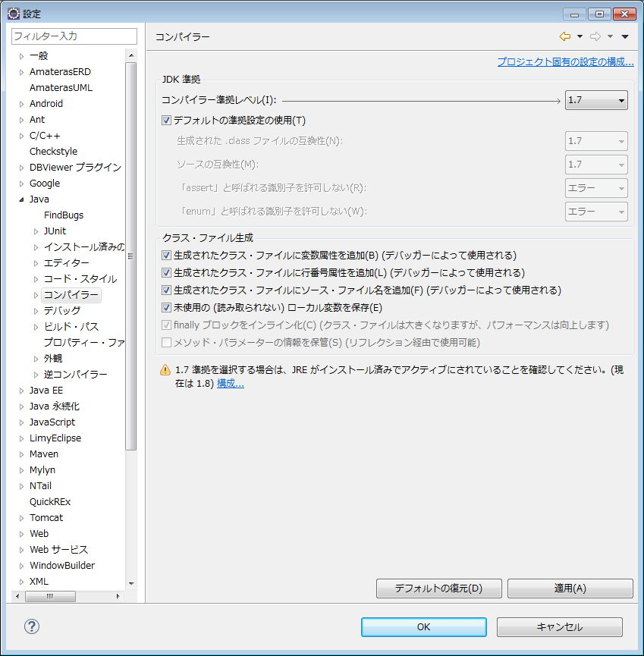Image resolution: width=644 pixels, height=656 pixels.
Task: Collapse the Java tree node
Action: pyautogui.click(x=22, y=199)
